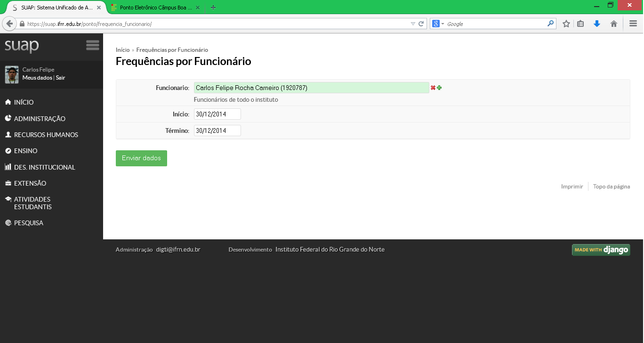Click the browser back arrow button

9,24
